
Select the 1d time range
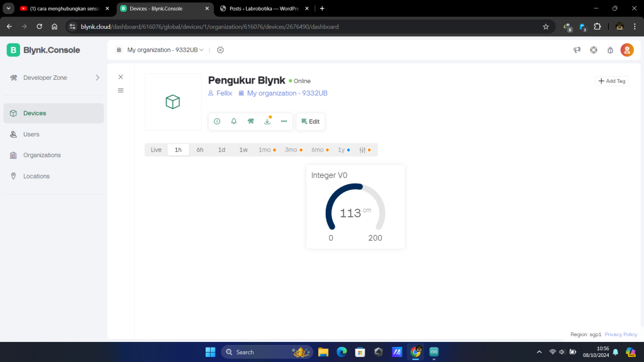(221, 150)
